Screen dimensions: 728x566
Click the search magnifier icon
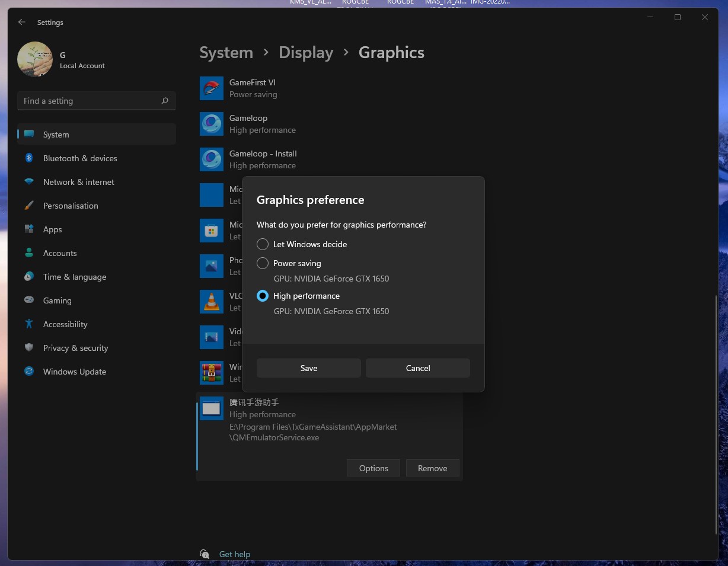pyautogui.click(x=165, y=101)
